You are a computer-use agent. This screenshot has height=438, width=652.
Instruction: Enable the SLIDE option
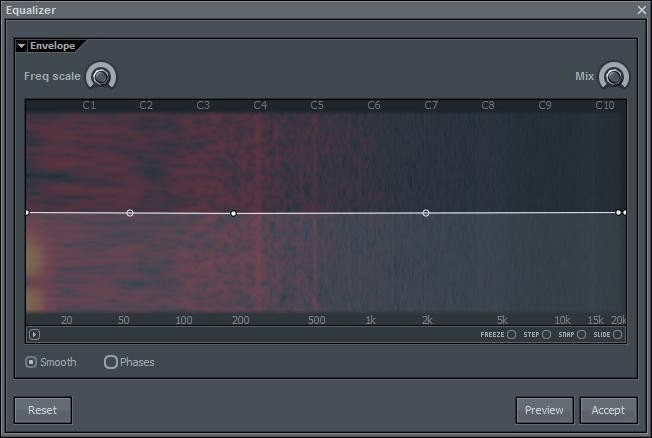617,334
